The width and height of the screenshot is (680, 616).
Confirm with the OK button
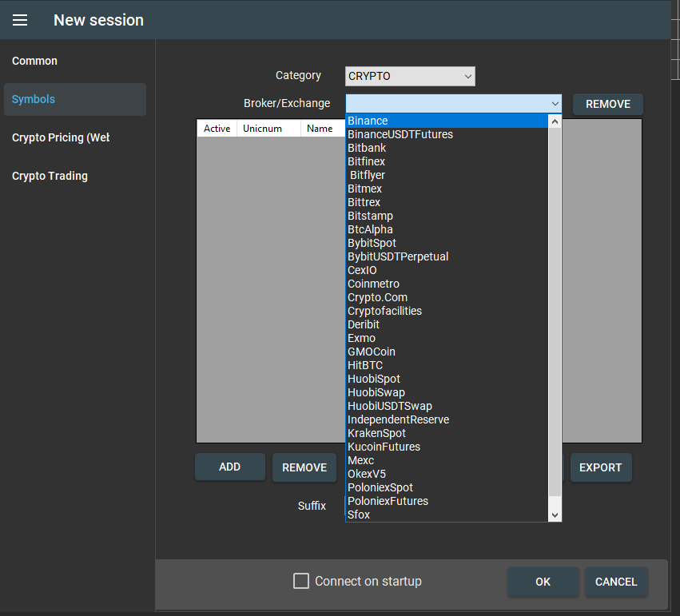pos(543,582)
